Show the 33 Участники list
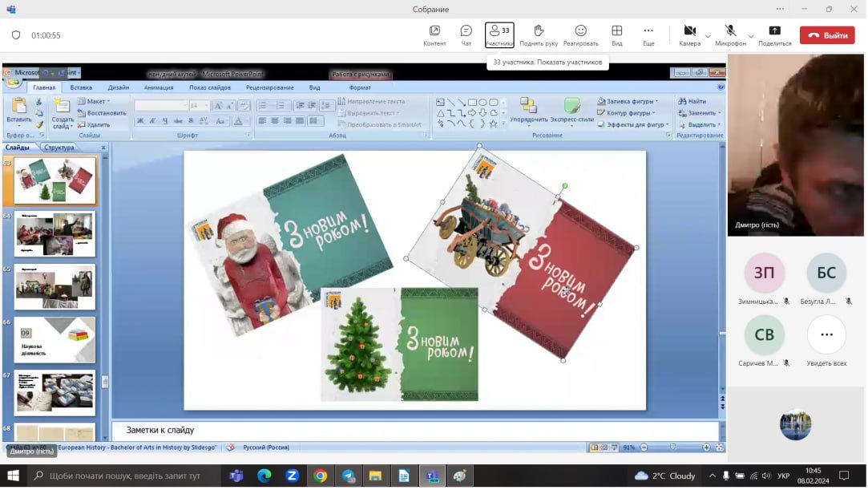868x490 pixels. tap(499, 34)
